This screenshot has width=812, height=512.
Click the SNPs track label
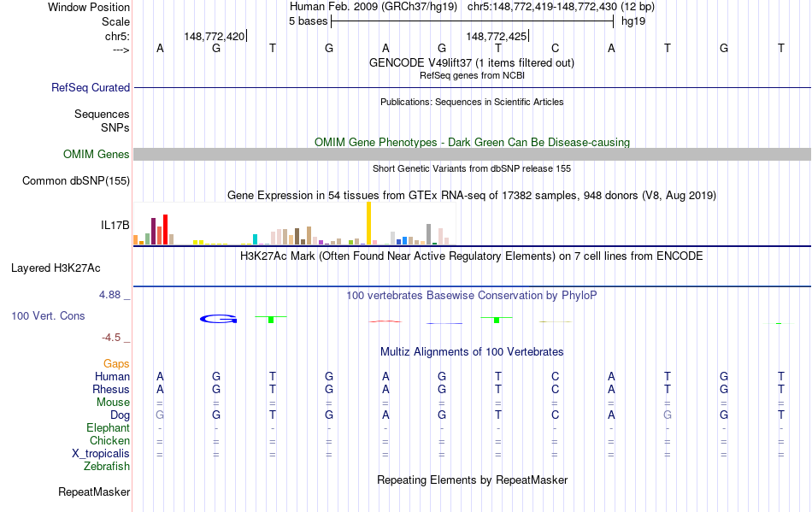coord(115,127)
